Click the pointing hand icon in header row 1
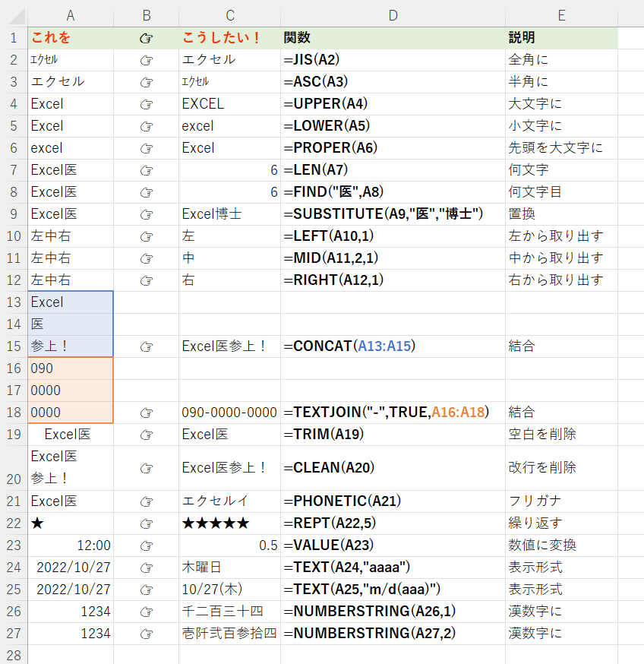Image resolution: width=644 pixels, height=664 pixels. tap(146, 39)
